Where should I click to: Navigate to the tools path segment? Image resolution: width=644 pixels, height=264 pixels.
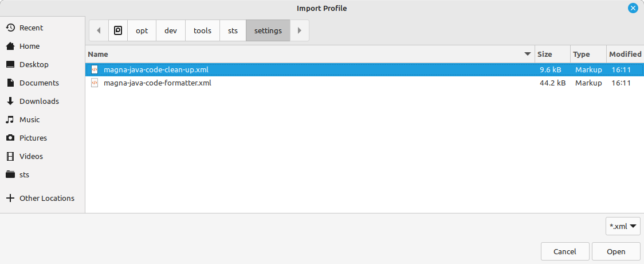[x=202, y=30]
